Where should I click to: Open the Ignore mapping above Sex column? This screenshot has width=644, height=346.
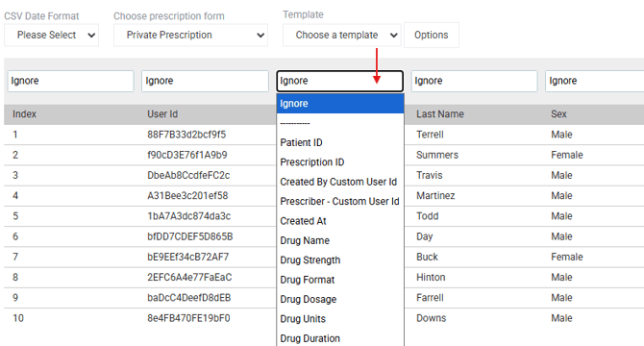pyautogui.click(x=595, y=81)
